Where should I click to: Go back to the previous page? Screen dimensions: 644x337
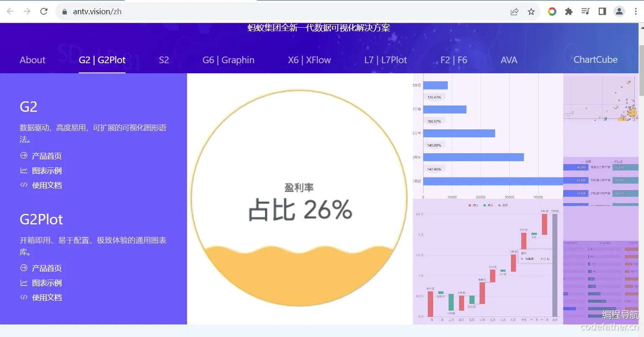click(x=10, y=11)
